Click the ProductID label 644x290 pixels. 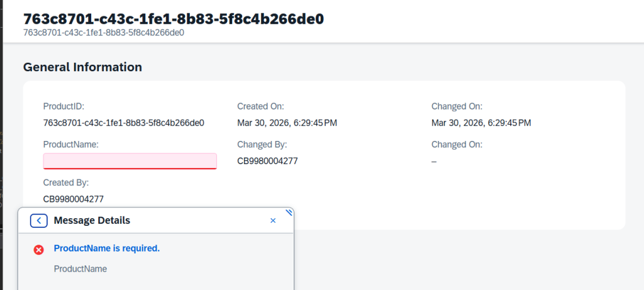coord(64,106)
